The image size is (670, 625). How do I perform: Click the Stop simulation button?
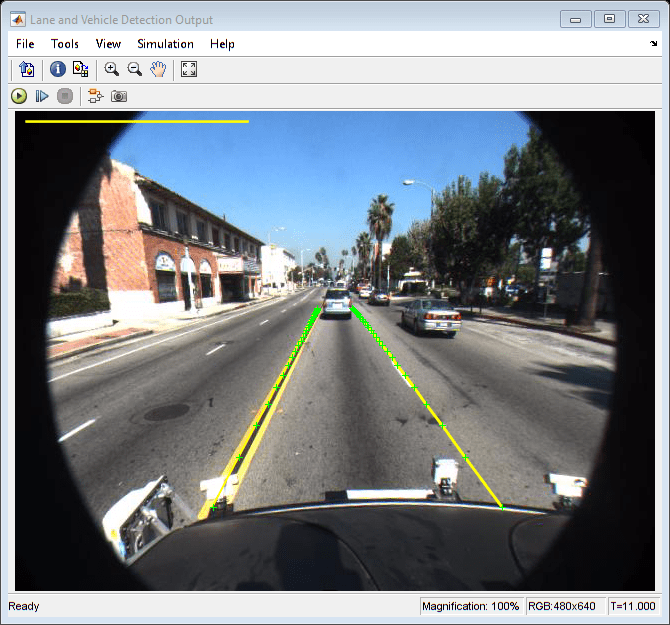click(65, 96)
